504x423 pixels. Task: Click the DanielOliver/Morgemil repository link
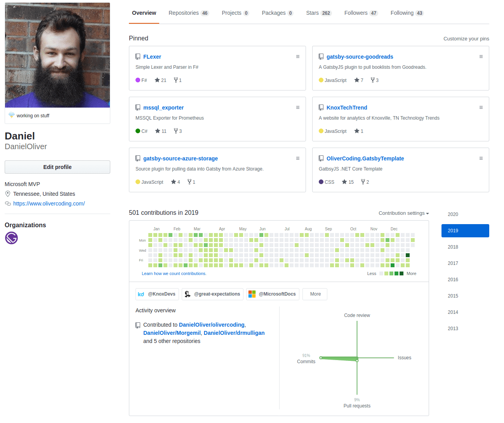click(x=172, y=333)
